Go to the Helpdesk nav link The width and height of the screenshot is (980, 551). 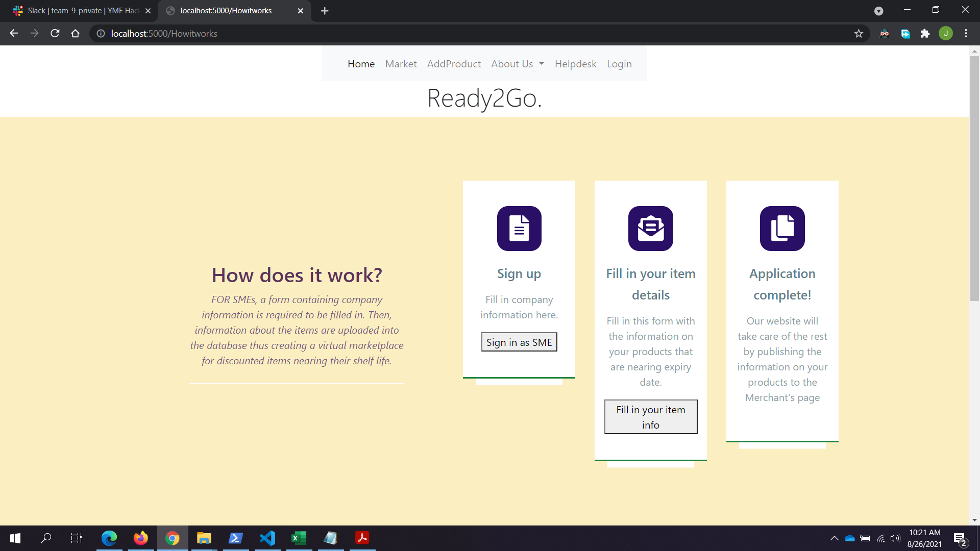(x=575, y=64)
